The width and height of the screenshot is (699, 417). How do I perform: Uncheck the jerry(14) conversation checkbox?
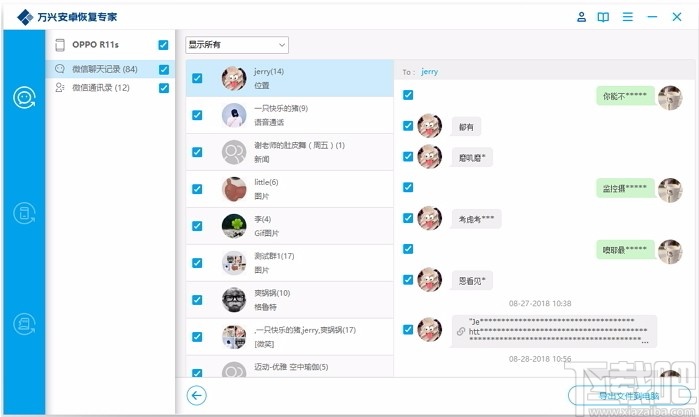point(197,78)
